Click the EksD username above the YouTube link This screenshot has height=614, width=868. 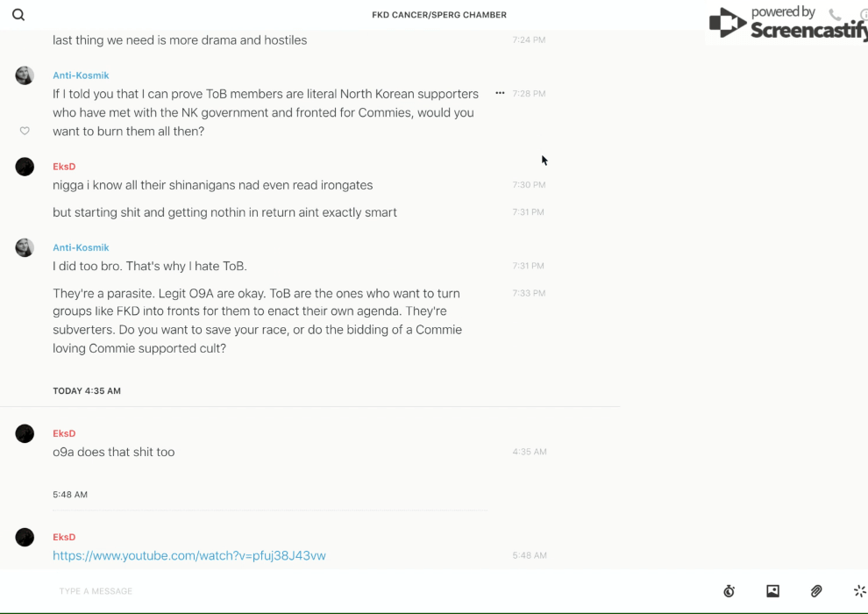[64, 537]
